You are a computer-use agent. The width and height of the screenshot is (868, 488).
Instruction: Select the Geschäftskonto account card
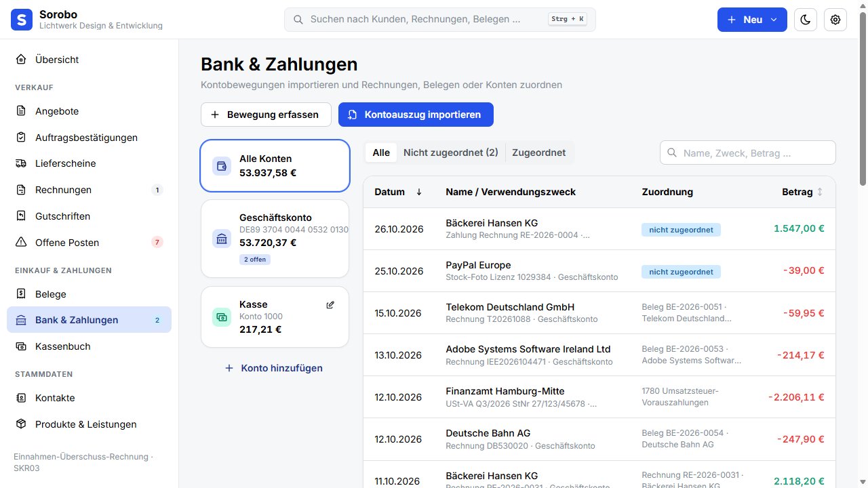tap(275, 239)
